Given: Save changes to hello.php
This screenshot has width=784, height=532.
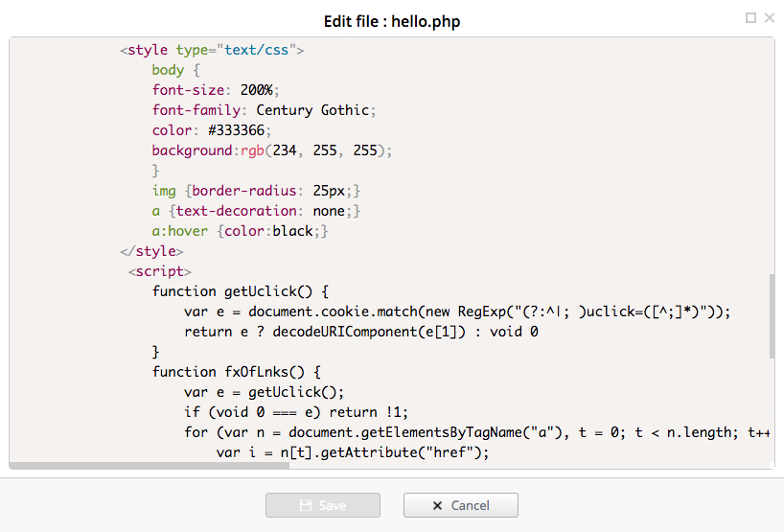Looking at the screenshot, I should (x=323, y=505).
